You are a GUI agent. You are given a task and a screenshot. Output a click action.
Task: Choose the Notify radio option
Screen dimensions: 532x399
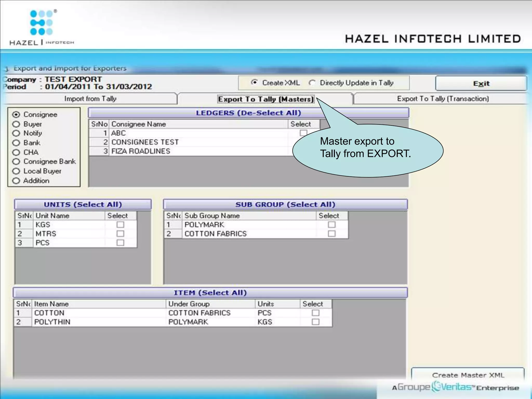coord(16,133)
